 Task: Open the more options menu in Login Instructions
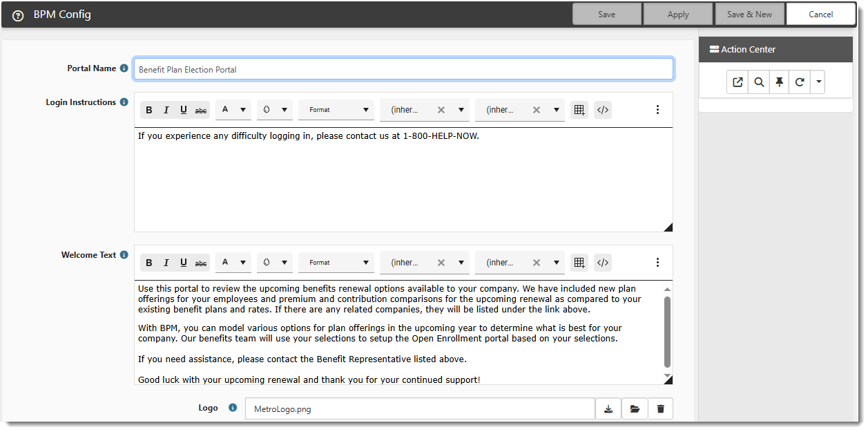657,110
